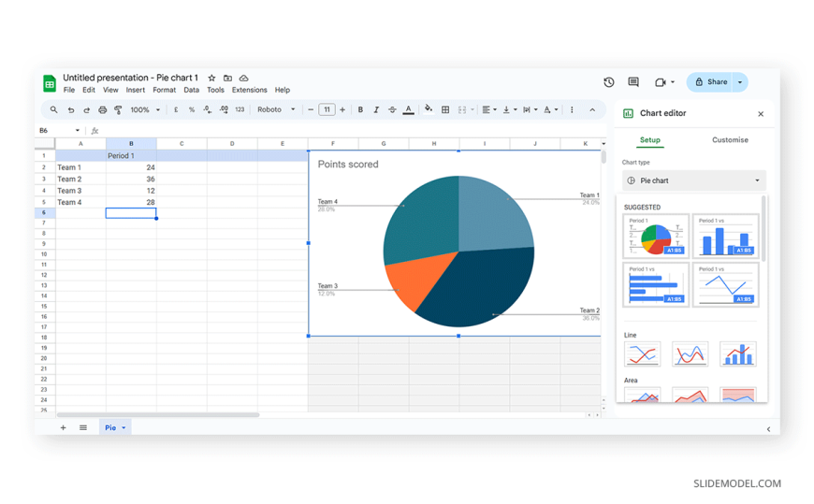Toggle bold formatting
The height and width of the screenshot is (504, 814).
[x=360, y=110]
